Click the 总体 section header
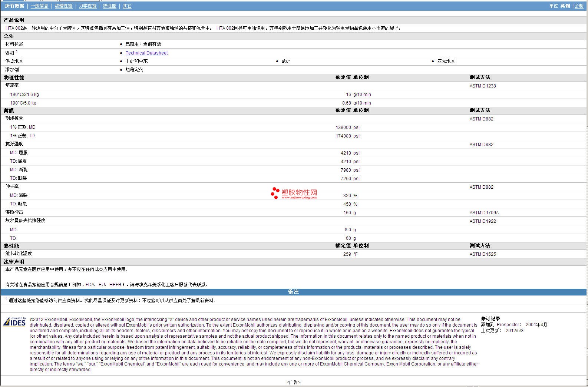The height and width of the screenshot is (387, 588). [9, 36]
